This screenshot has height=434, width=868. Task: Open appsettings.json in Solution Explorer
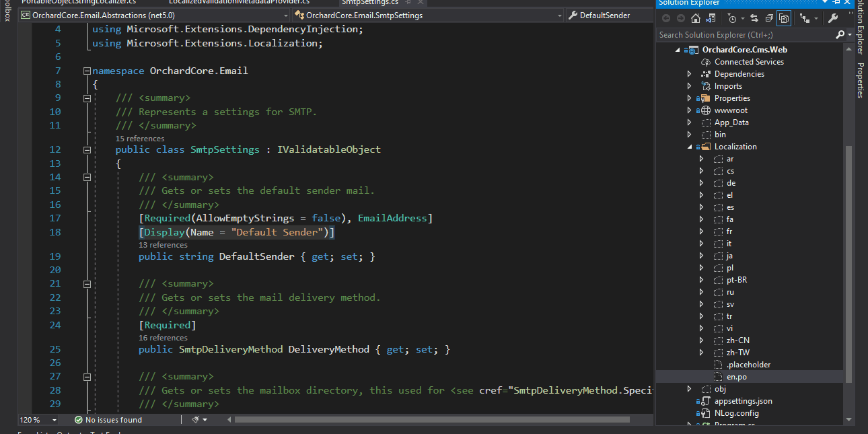(744, 401)
